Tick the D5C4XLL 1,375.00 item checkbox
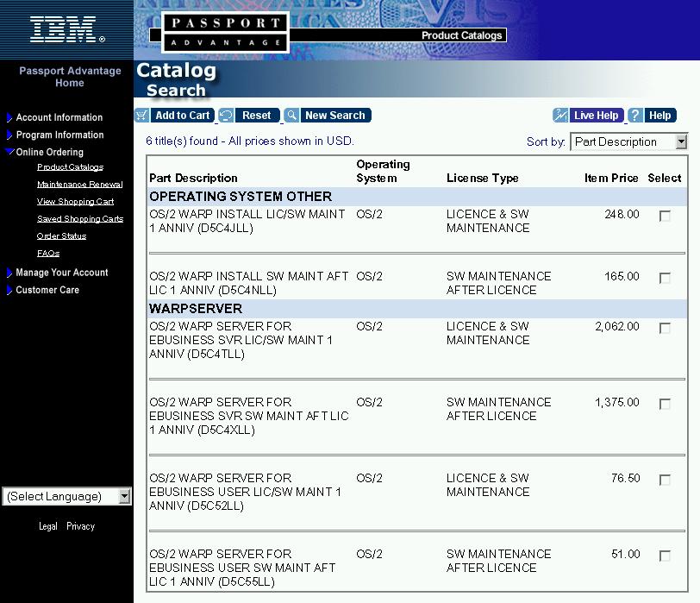The width and height of the screenshot is (700, 603). pyautogui.click(x=665, y=405)
